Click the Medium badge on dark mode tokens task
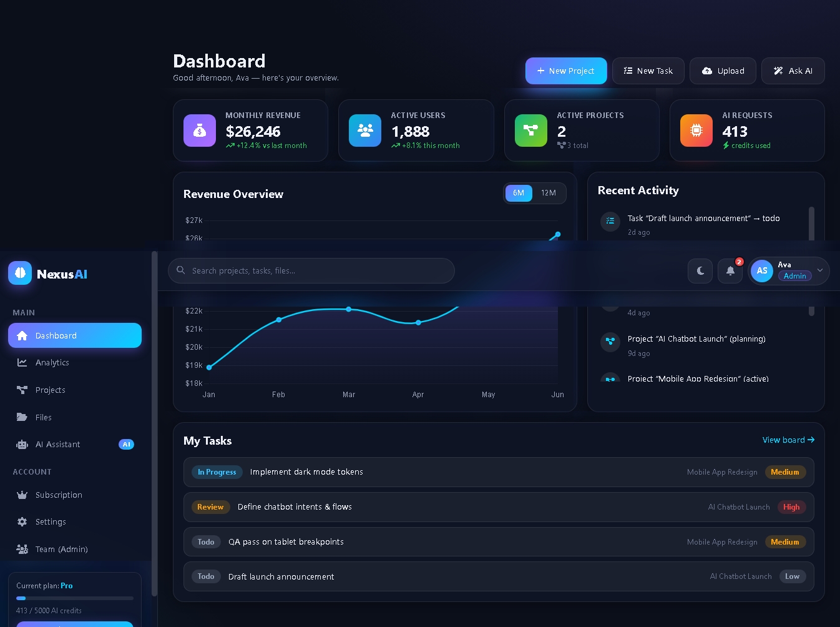Viewport: 840px width, 627px height. click(x=785, y=472)
